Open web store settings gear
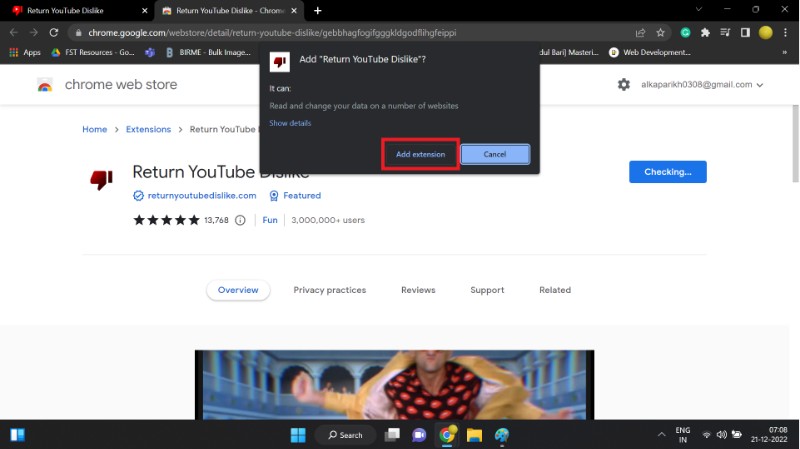The image size is (800, 449). tap(623, 84)
